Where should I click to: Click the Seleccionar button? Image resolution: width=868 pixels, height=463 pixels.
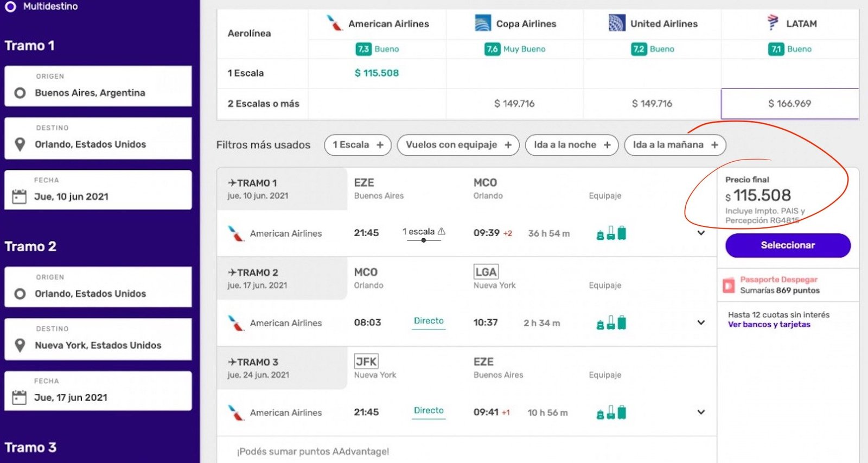point(788,245)
